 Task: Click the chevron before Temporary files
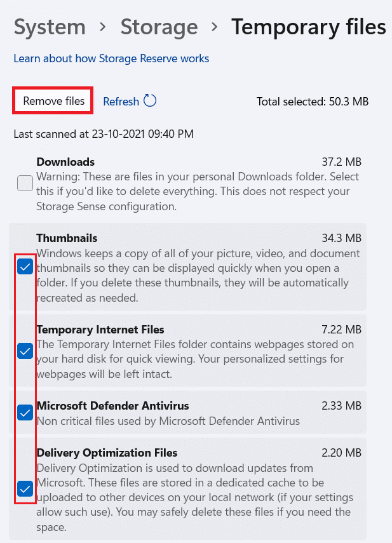click(214, 28)
